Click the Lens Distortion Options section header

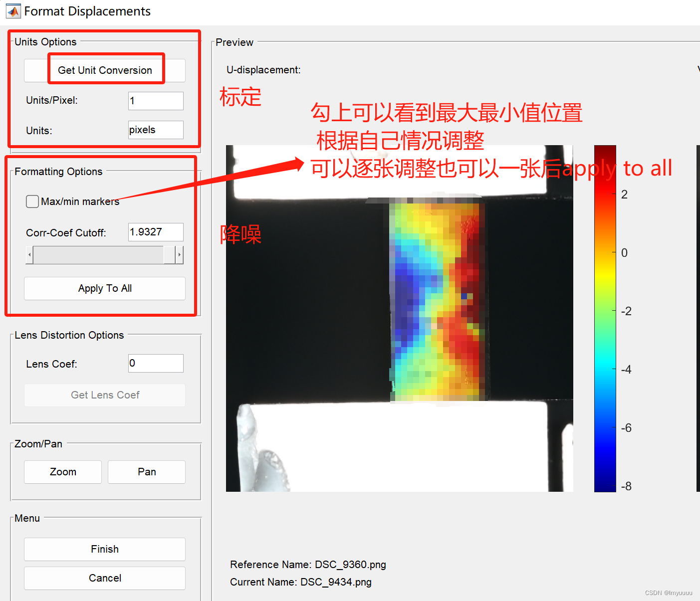tap(68, 335)
